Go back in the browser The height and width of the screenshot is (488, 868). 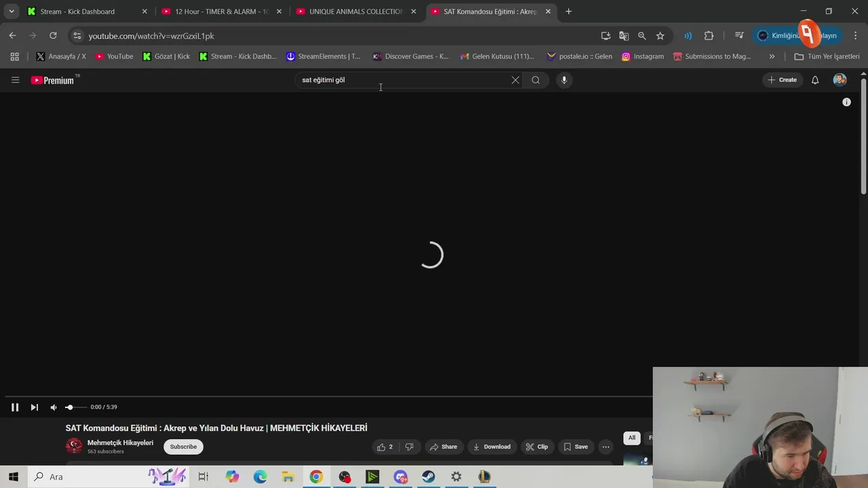point(12,36)
